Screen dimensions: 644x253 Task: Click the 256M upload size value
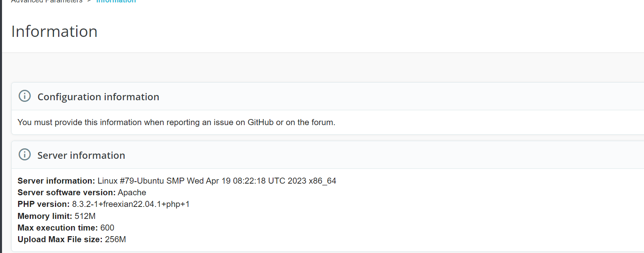[115, 239]
